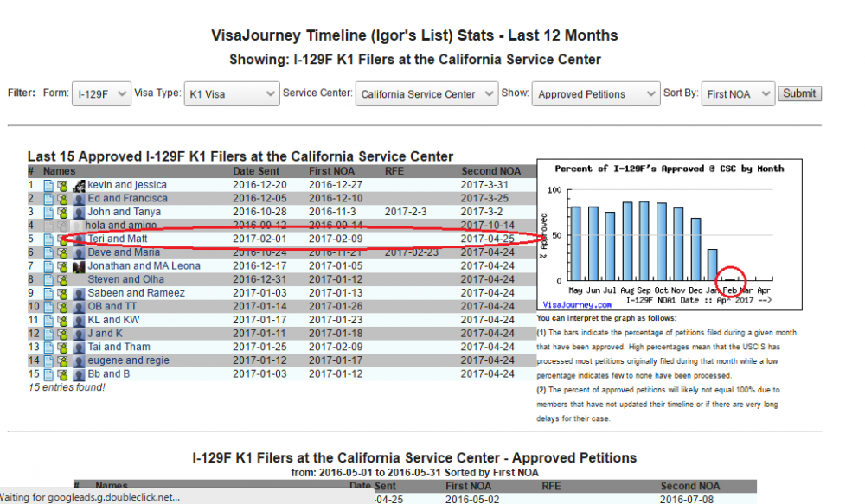Open timeline document icon for kevin and jessica
Image resolution: width=865 pixels, height=504 pixels.
[48, 185]
